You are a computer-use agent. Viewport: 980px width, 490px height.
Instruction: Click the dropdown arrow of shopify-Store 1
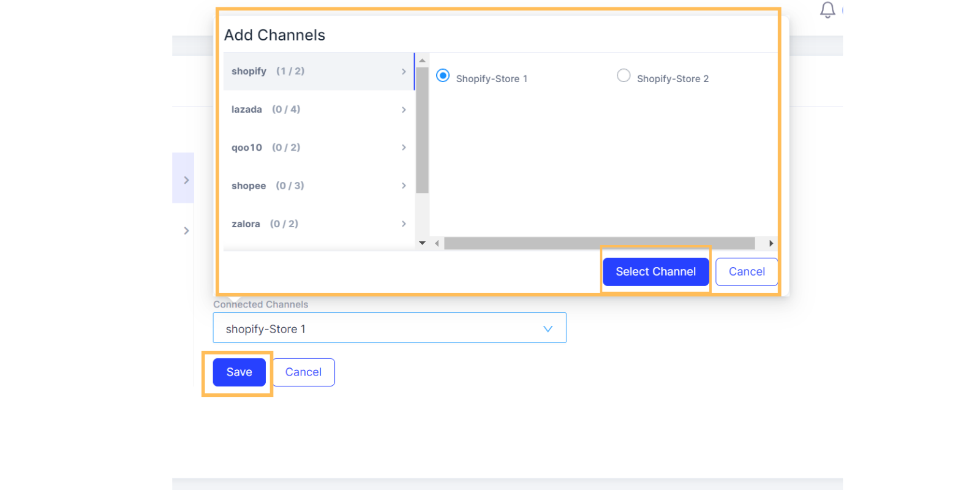click(x=548, y=329)
